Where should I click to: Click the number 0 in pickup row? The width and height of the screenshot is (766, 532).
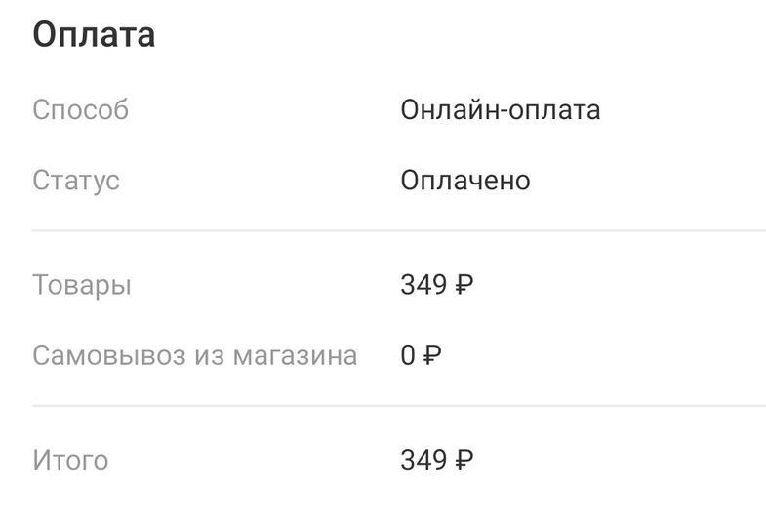coord(408,356)
